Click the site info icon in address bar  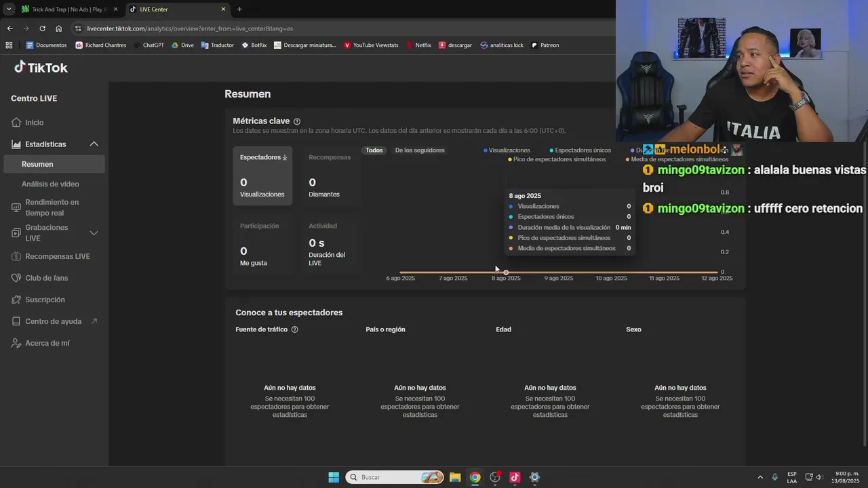(78, 28)
